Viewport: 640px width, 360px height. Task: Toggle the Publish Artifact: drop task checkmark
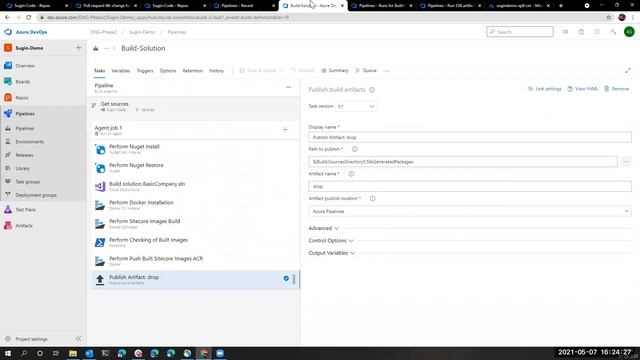[x=286, y=278]
